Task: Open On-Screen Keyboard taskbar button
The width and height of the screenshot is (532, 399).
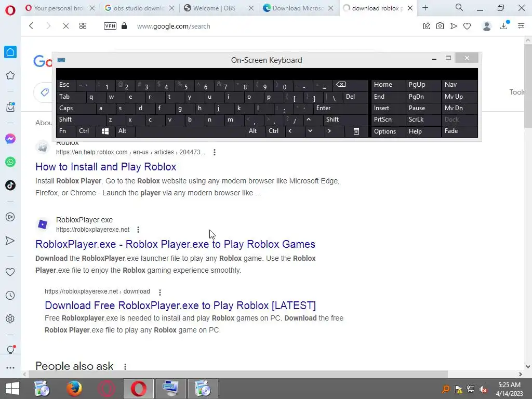Action: tap(170, 389)
